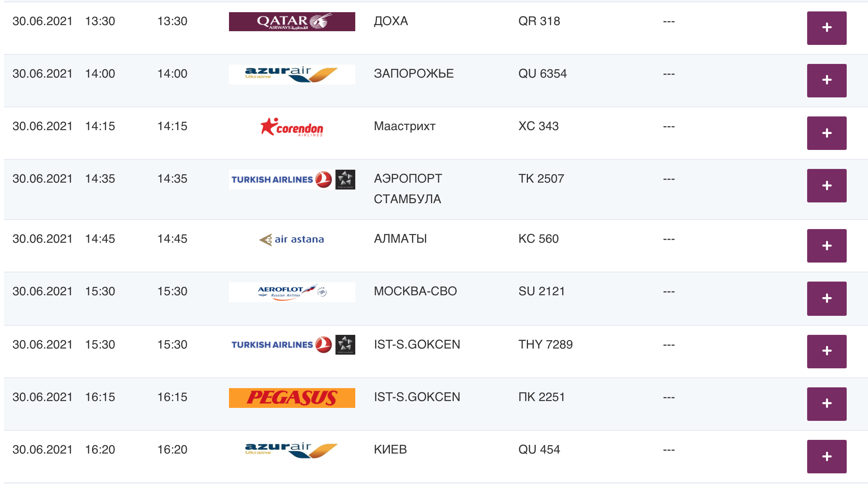The width and height of the screenshot is (868, 484).
Task: Click the Qatar Airways logo
Action: point(292,22)
